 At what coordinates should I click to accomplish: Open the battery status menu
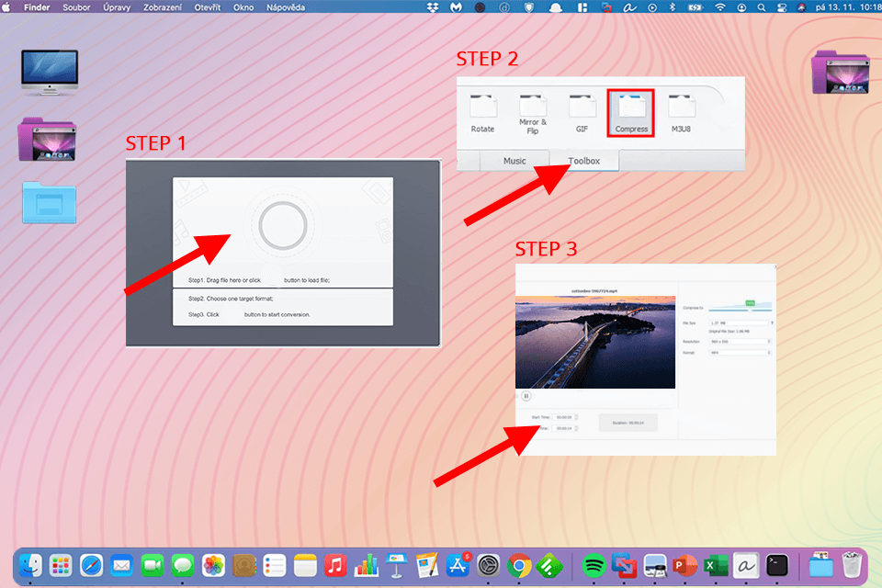(695, 7)
